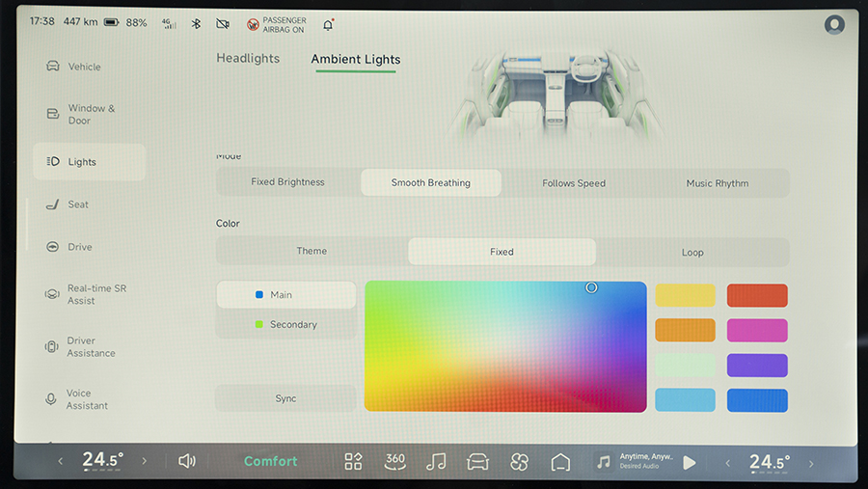
Task: Switch to the Headlights tab
Action: click(x=248, y=59)
